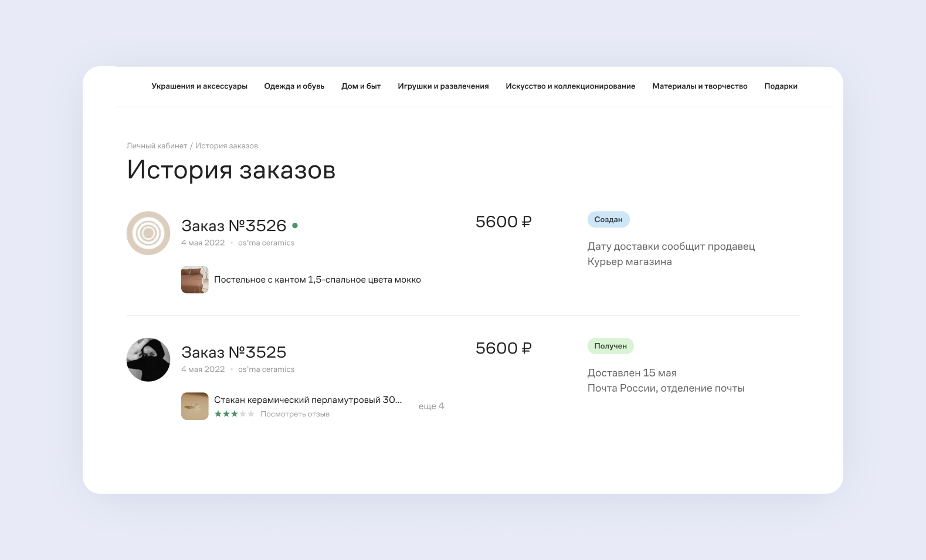Click the Посмотреть отзыв link

tap(295, 414)
